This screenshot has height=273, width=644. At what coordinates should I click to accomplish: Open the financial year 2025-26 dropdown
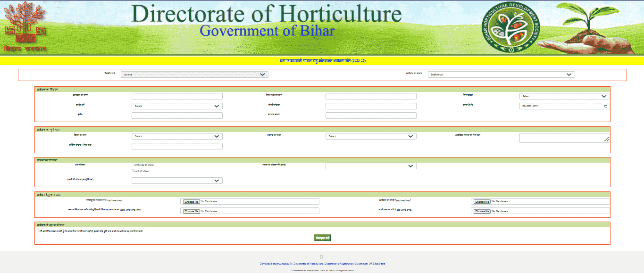[194, 74]
